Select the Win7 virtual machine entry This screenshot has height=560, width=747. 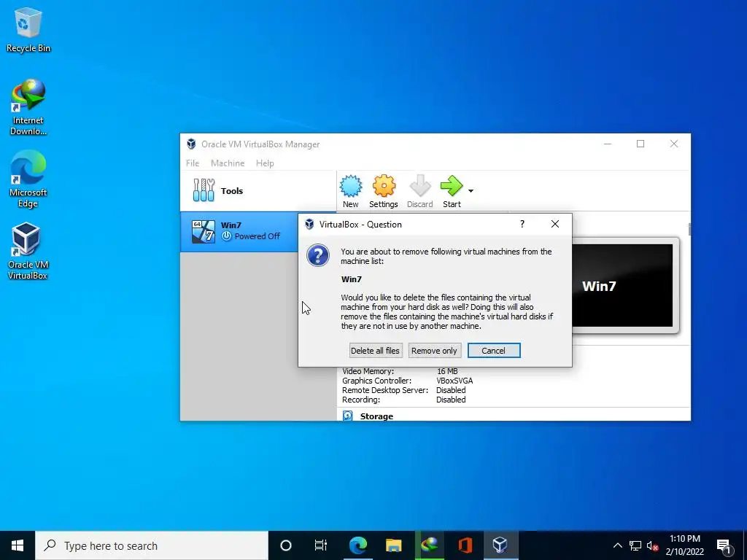[x=239, y=231]
